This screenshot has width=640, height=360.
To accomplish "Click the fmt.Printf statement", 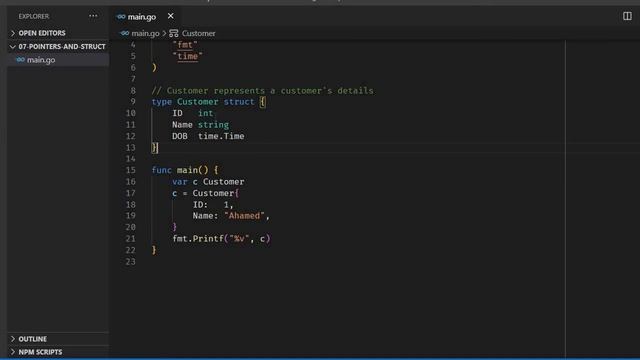I will 221,238.
